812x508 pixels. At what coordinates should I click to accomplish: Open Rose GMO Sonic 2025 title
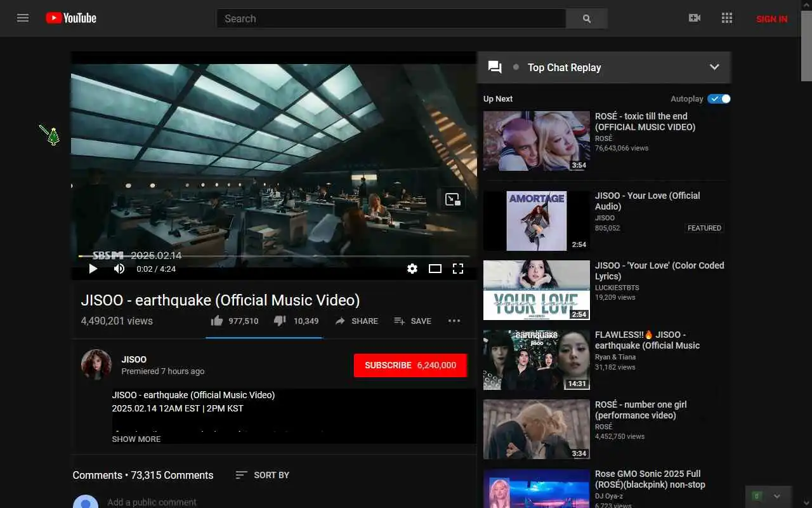click(x=650, y=479)
